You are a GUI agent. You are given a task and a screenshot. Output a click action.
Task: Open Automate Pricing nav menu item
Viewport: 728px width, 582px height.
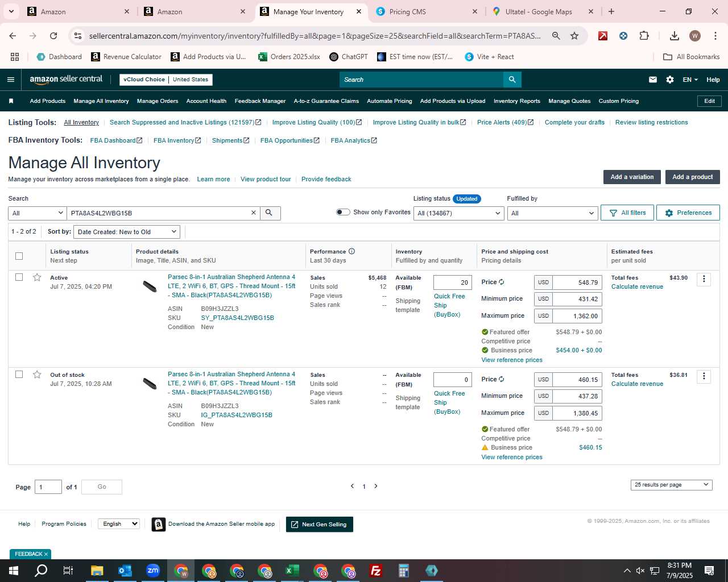[x=390, y=101]
